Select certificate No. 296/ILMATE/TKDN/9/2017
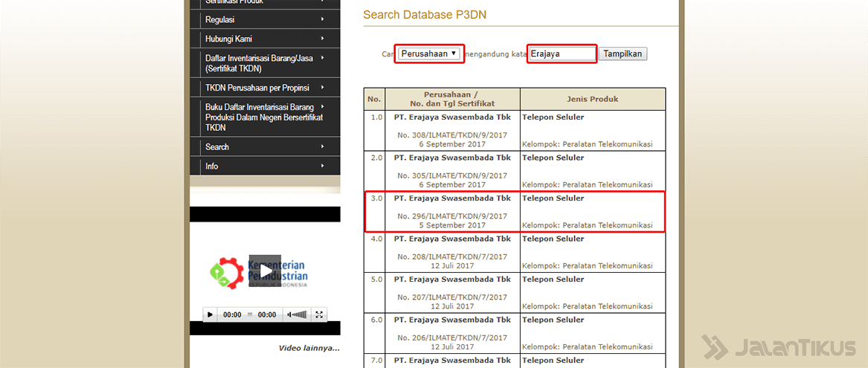This screenshot has width=868, height=368. coord(452,216)
